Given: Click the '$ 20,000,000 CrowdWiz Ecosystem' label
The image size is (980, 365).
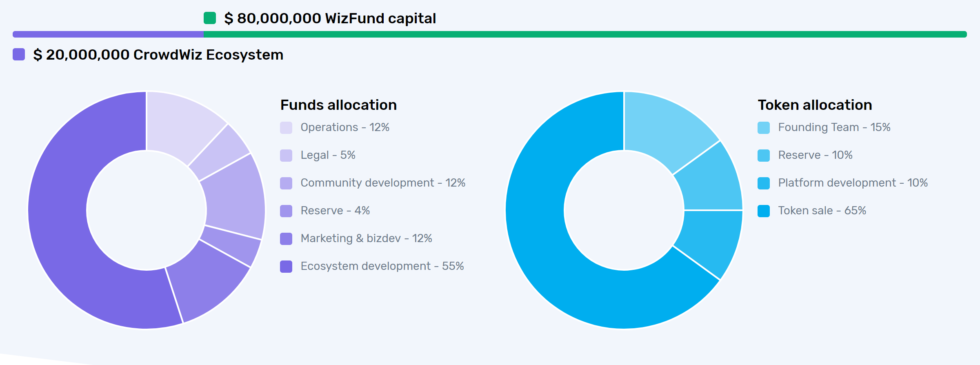Looking at the screenshot, I should click(x=158, y=55).
